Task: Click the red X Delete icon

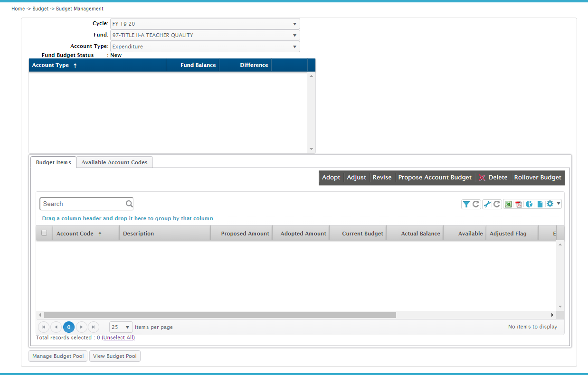Action: click(482, 178)
